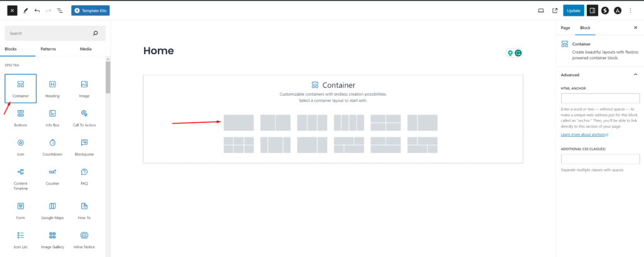
Task: Open the three-dot options menu
Action: click(630, 11)
